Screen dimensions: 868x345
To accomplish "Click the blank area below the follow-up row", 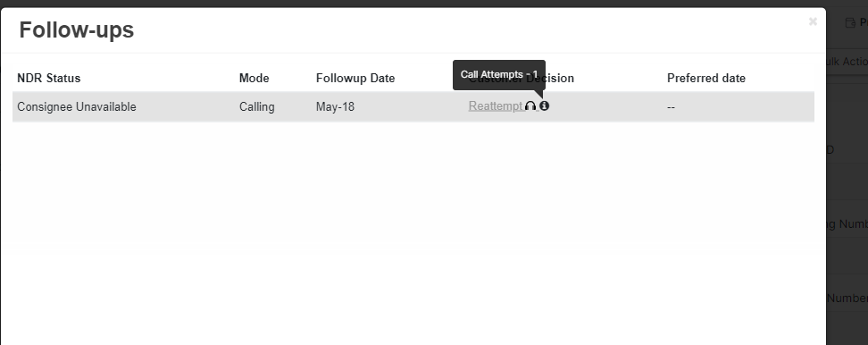I will tap(413, 232).
